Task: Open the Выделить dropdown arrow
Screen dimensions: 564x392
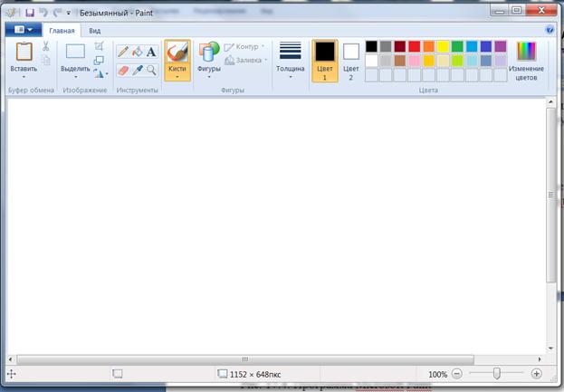Action: tap(75, 77)
